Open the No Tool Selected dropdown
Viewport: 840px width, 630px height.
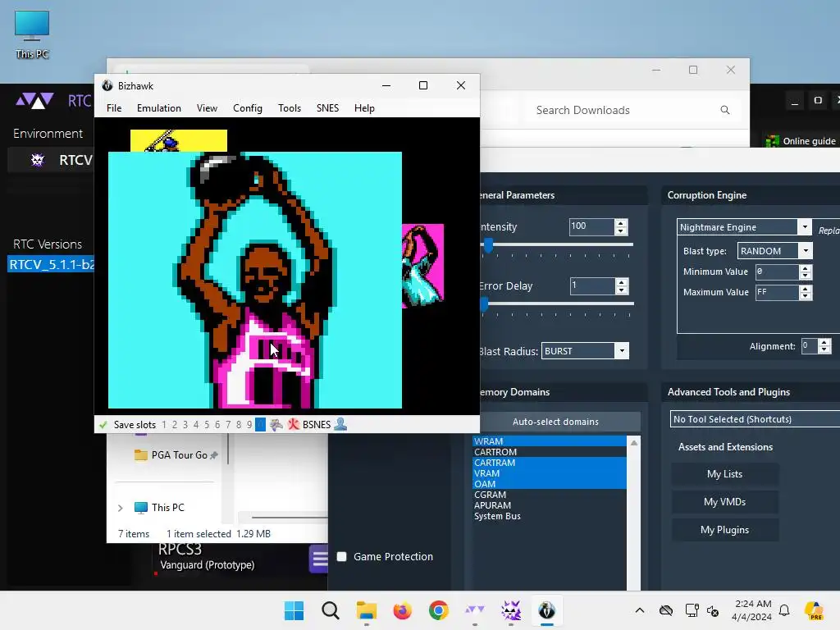(x=755, y=419)
